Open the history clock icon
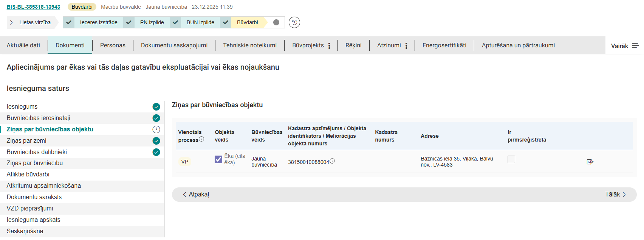644x240 pixels. click(294, 22)
